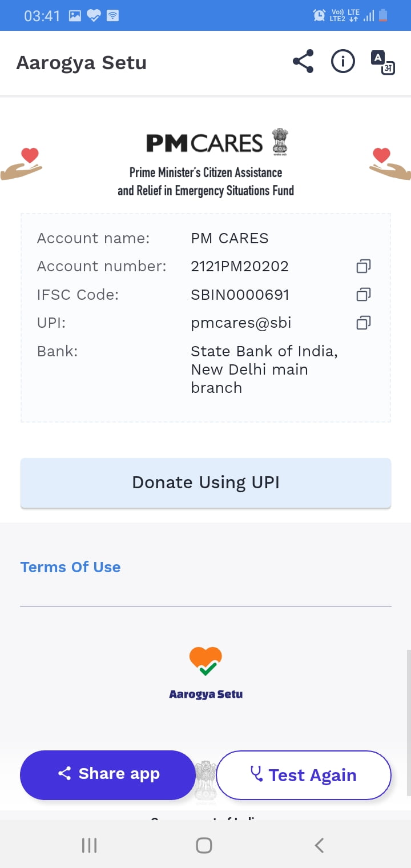Viewport: 411px width, 868px height.
Task: Tap the right heart-in-hand icon
Action: point(389,164)
